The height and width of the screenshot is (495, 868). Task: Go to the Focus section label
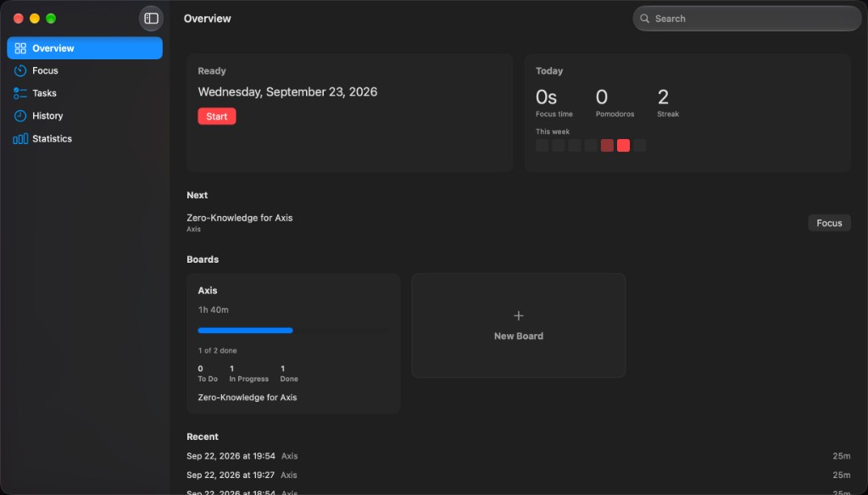coord(45,70)
